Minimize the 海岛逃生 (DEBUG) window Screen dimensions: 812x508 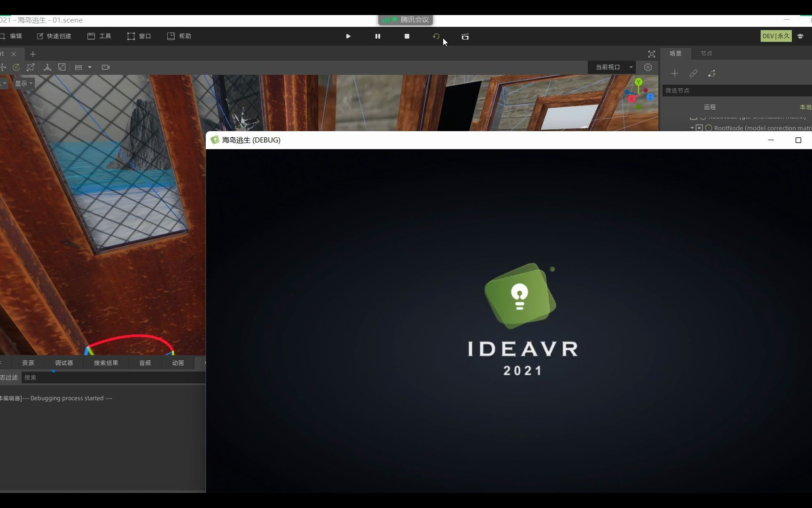(771, 140)
